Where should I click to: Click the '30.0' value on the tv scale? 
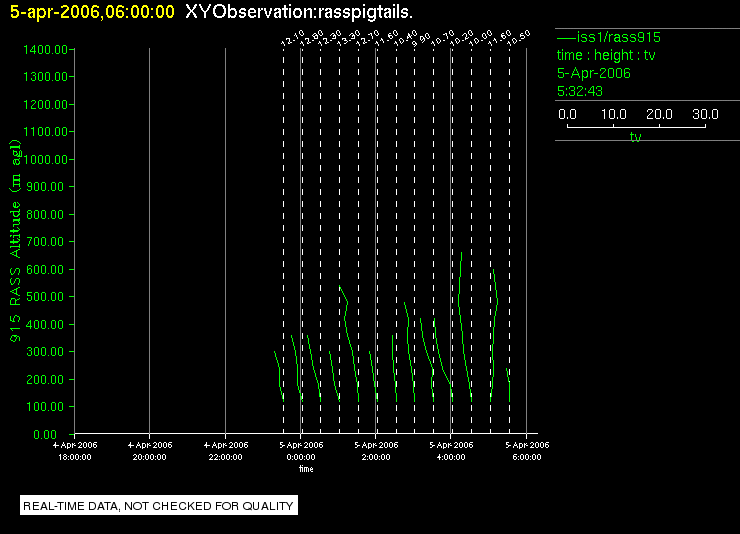705,114
